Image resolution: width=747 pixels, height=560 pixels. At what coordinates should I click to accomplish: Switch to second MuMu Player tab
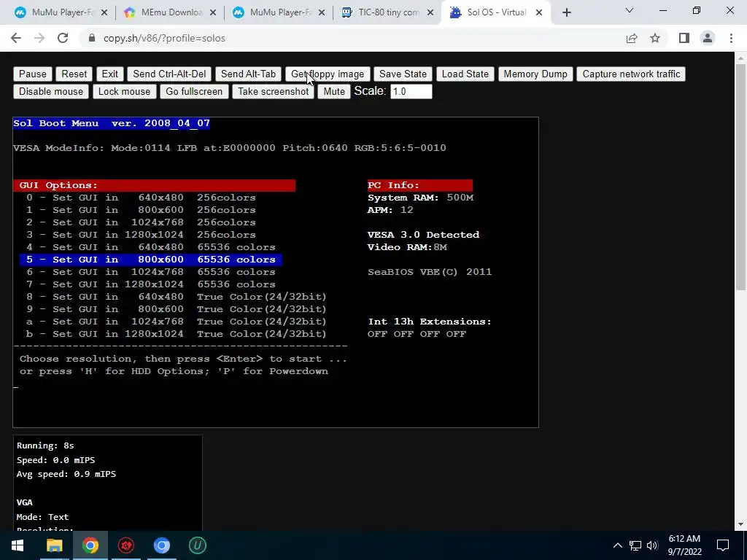click(x=280, y=12)
